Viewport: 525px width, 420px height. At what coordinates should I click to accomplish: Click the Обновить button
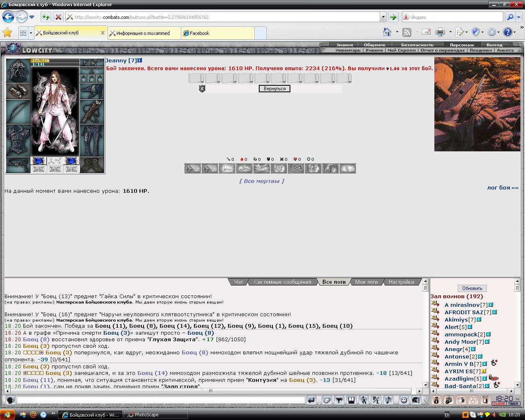point(472,288)
